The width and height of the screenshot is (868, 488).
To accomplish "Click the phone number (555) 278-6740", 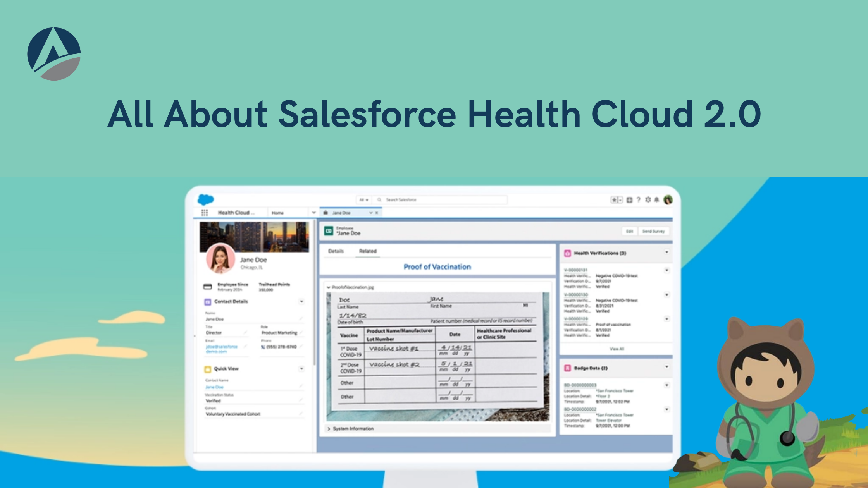I will (281, 347).
